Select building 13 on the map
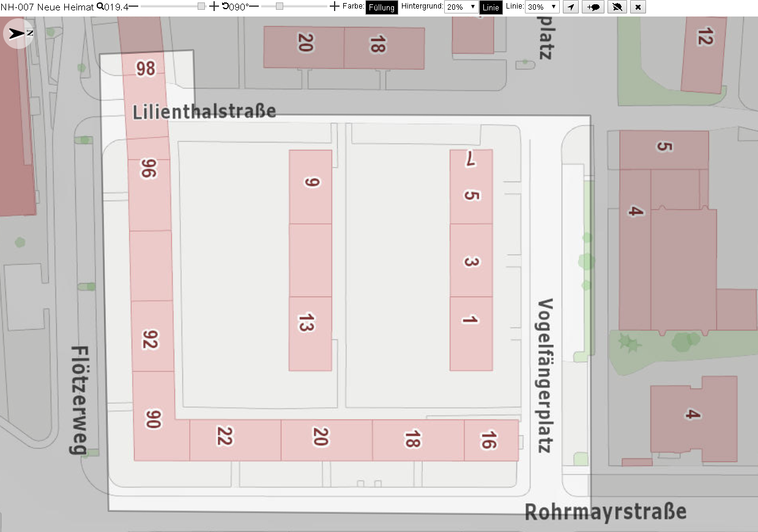 pos(310,333)
